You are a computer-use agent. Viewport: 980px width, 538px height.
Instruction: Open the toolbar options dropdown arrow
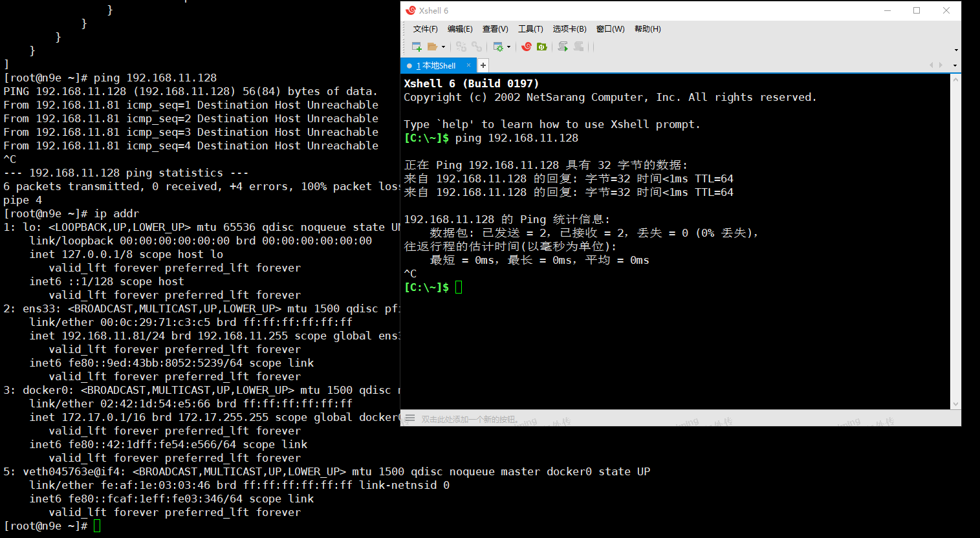point(956,50)
